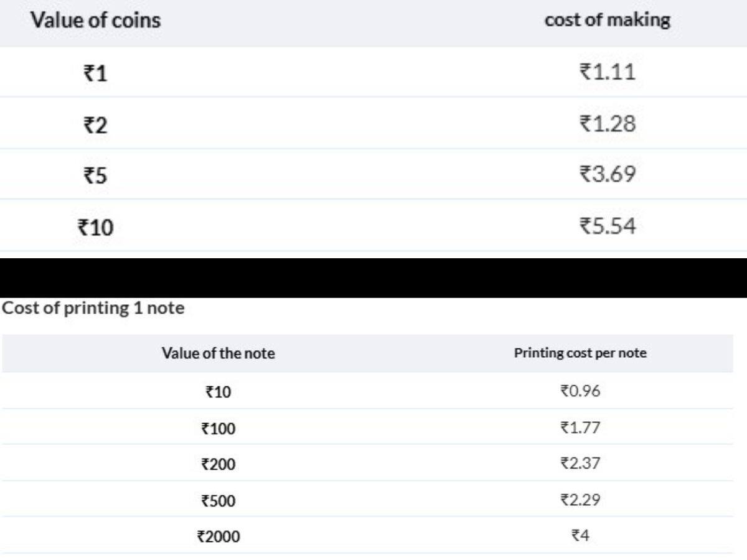
Task: Click the ₹200 note value cell
Action: coord(218,464)
